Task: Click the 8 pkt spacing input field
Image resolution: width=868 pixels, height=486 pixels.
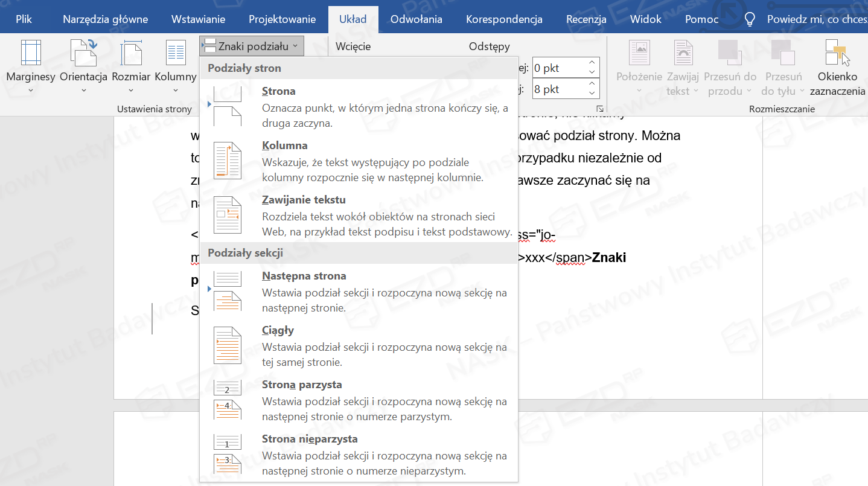Action: coord(558,89)
